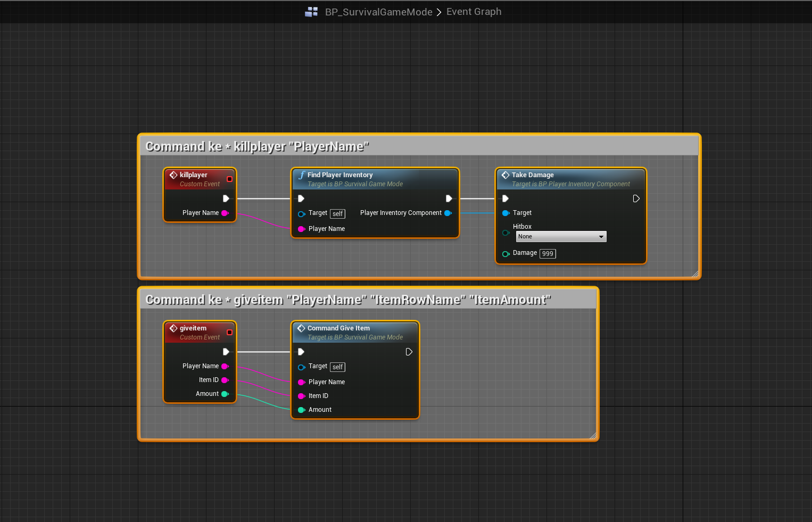
Task: Click Target self pin on Find Player Inventory
Action: [301, 214]
